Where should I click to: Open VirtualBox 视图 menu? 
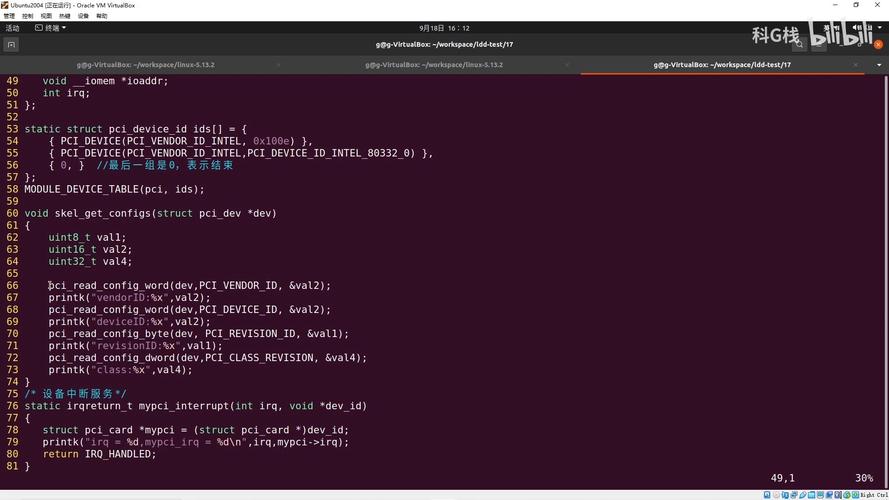coord(46,16)
